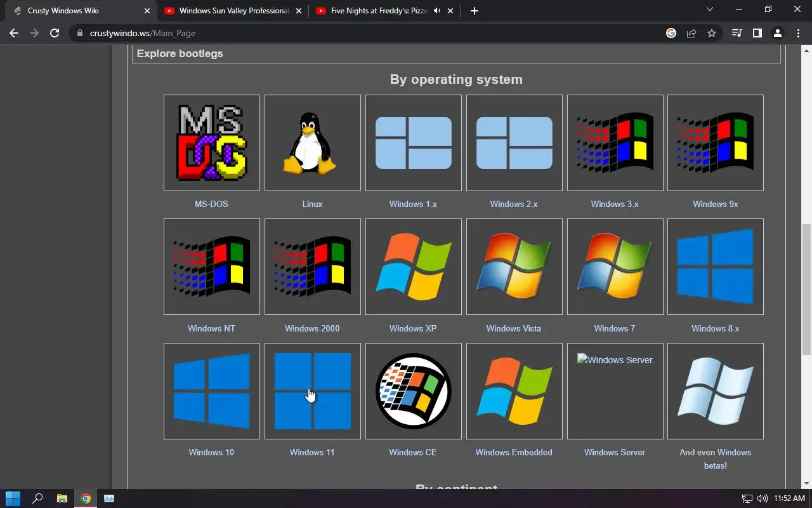Open the Linux penguin tile
Viewport: 812px width, 508px height.
point(313,143)
